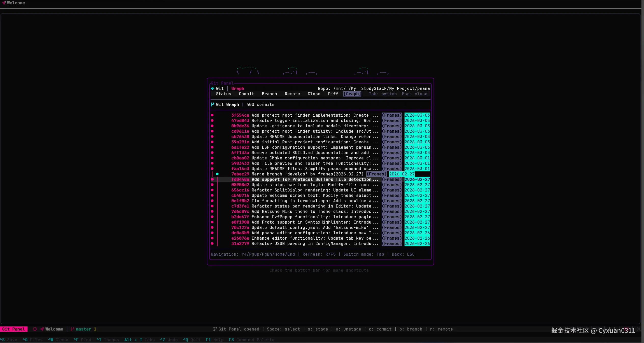The height and width of the screenshot is (343, 644).
Task: Go to the Remote tab
Action: click(292, 94)
